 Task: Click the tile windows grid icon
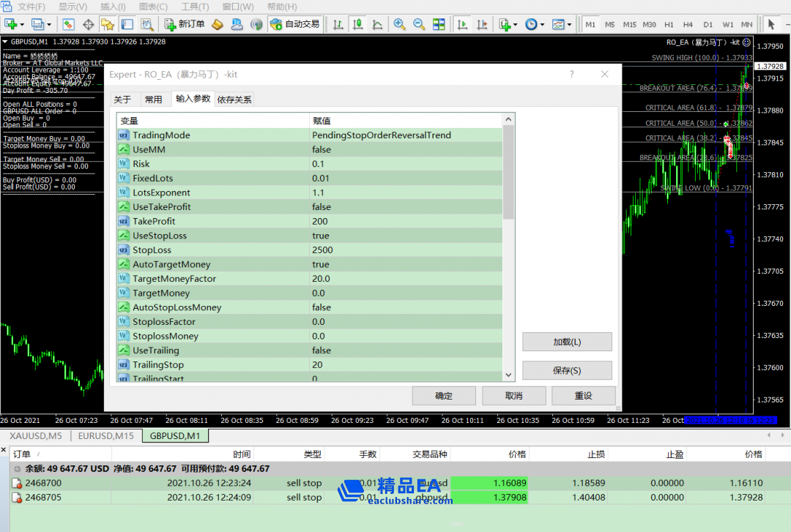[x=439, y=24]
